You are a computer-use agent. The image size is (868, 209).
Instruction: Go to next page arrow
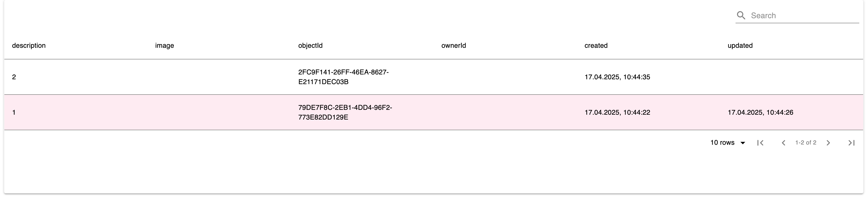(828, 143)
